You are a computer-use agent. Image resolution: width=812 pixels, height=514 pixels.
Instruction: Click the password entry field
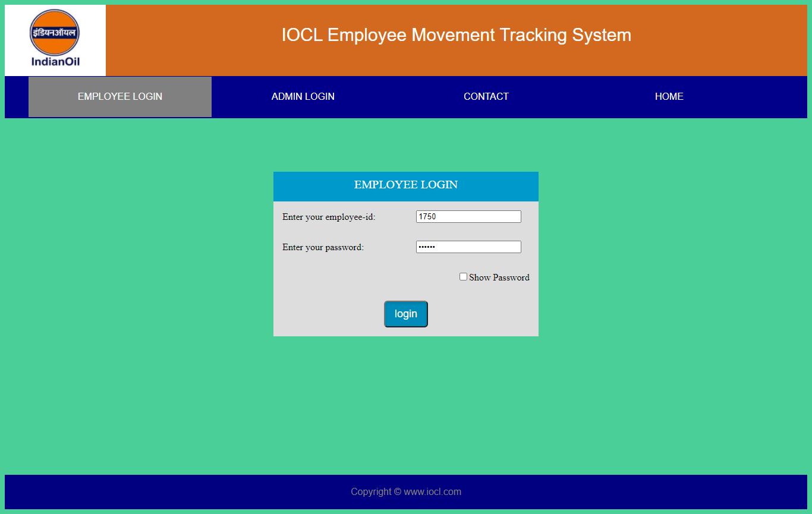pyautogui.click(x=468, y=247)
